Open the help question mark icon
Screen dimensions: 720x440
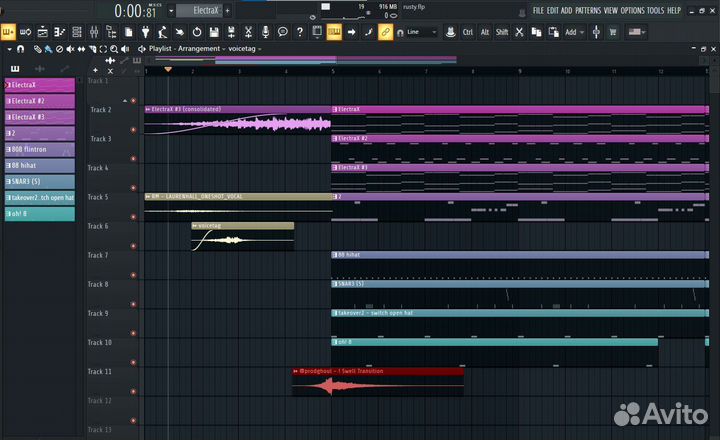(x=300, y=32)
